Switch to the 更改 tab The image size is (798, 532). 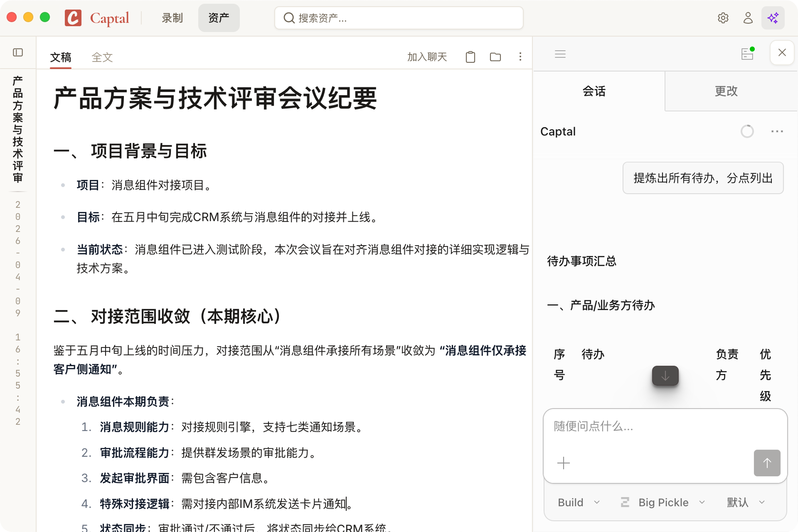coord(726,91)
